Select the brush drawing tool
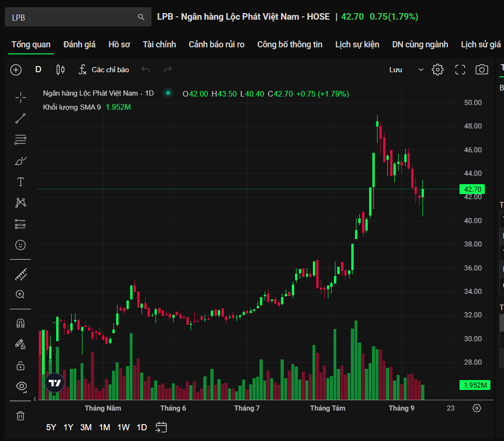Viewport: 504px width, 441px height. pos(21,161)
